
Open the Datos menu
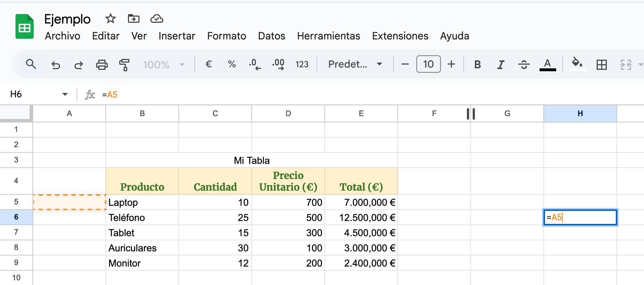coord(271,36)
